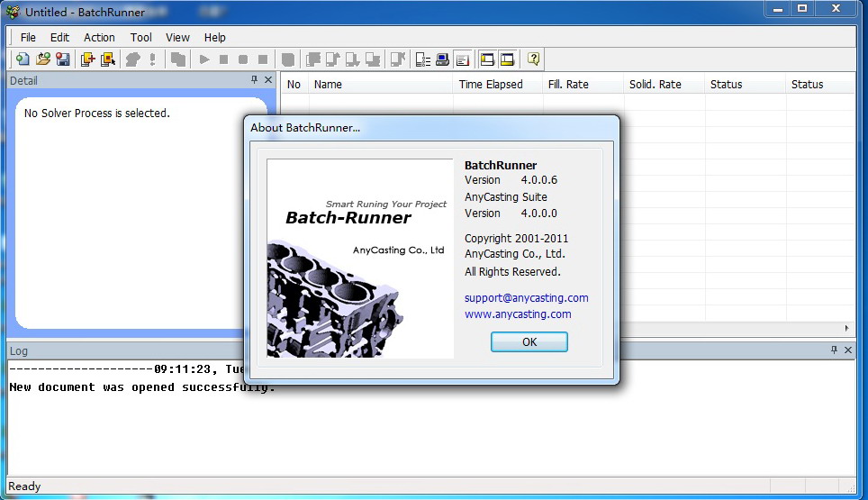Click the Open file toolbar icon
The image size is (868, 500).
click(x=43, y=59)
